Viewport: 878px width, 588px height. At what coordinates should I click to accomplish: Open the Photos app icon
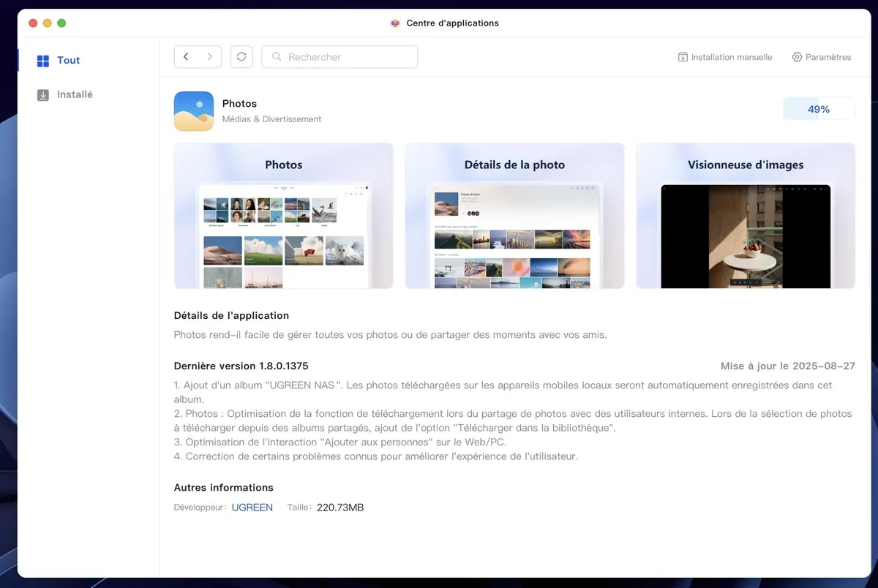coord(193,110)
